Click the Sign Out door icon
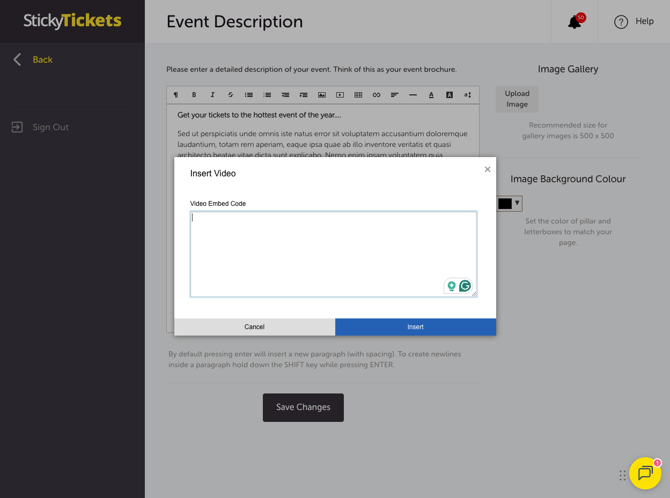 pyautogui.click(x=17, y=127)
